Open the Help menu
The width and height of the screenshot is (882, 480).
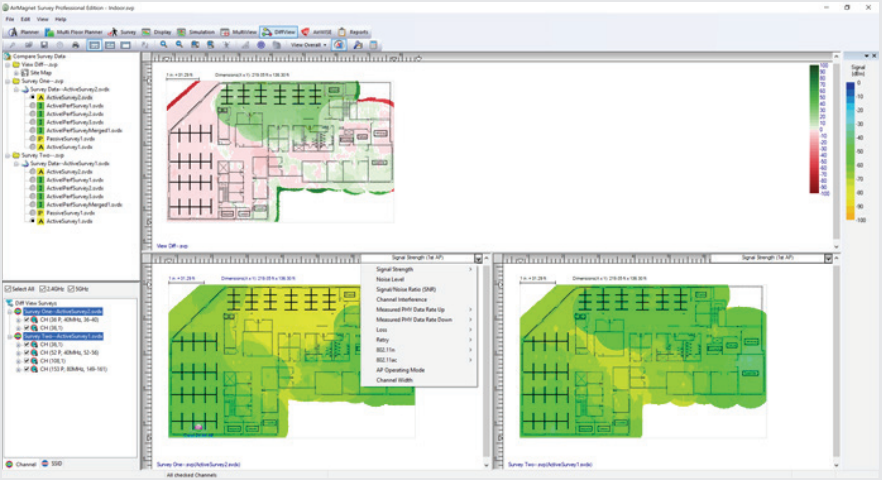(x=60, y=19)
